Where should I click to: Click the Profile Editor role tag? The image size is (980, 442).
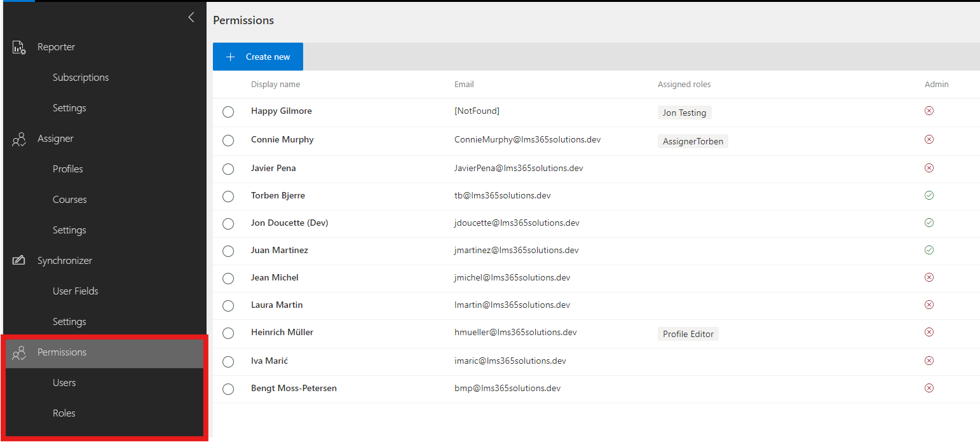click(688, 333)
